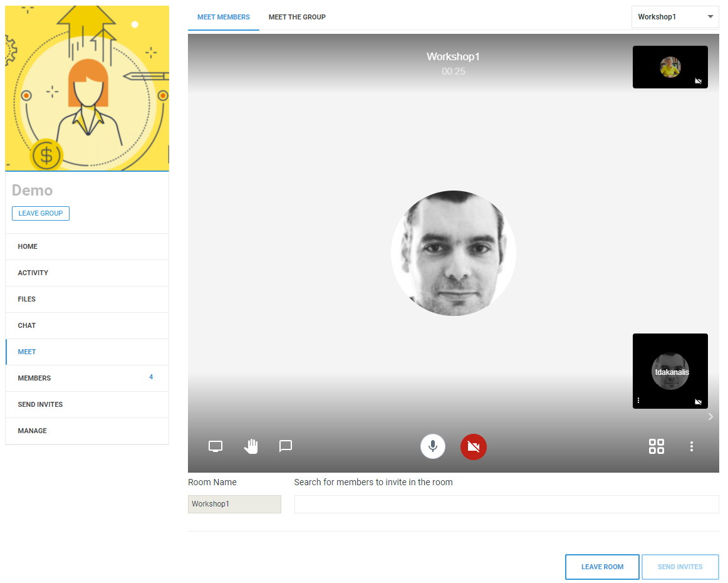Select the tdakanalis video thumbnail
The height and width of the screenshot is (583, 728).
(670, 371)
